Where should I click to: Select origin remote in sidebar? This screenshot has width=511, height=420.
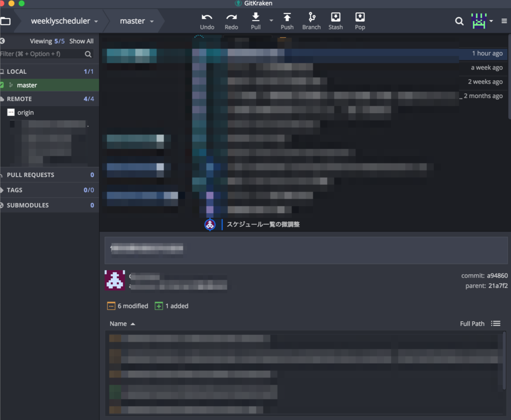pyautogui.click(x=25, y=112)
